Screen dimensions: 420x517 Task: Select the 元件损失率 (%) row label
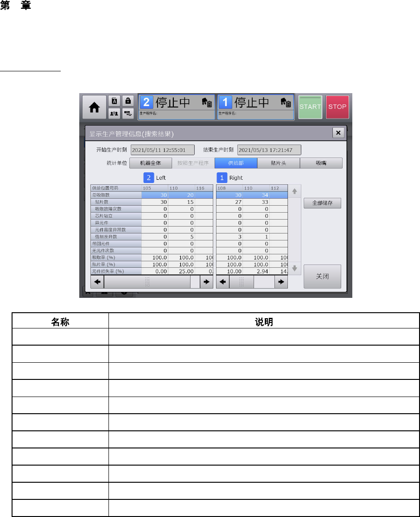[x=116, y=271]
